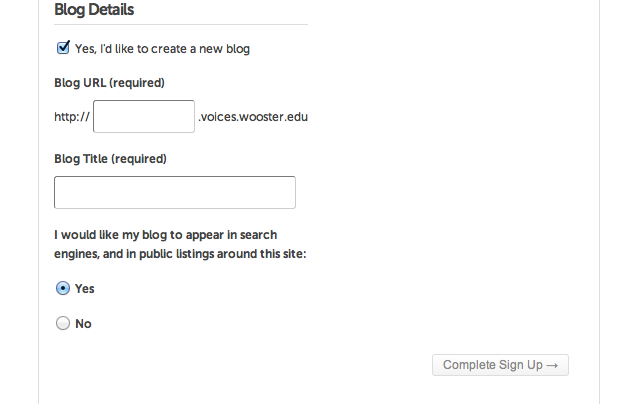Click the "http://" prefix before the URL field
This screenshot has height=404, width=640.
coord(72,117)
